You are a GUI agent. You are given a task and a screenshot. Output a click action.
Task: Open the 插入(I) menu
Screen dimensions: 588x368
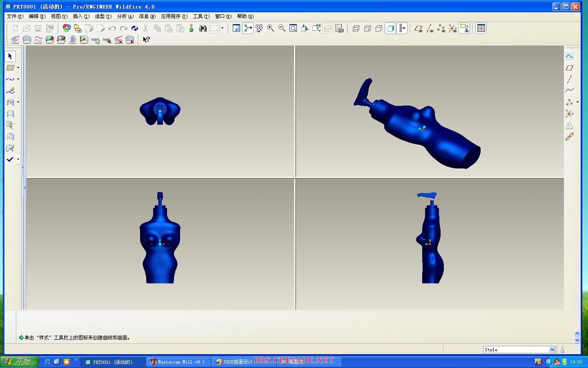click(x=81, y=16)
